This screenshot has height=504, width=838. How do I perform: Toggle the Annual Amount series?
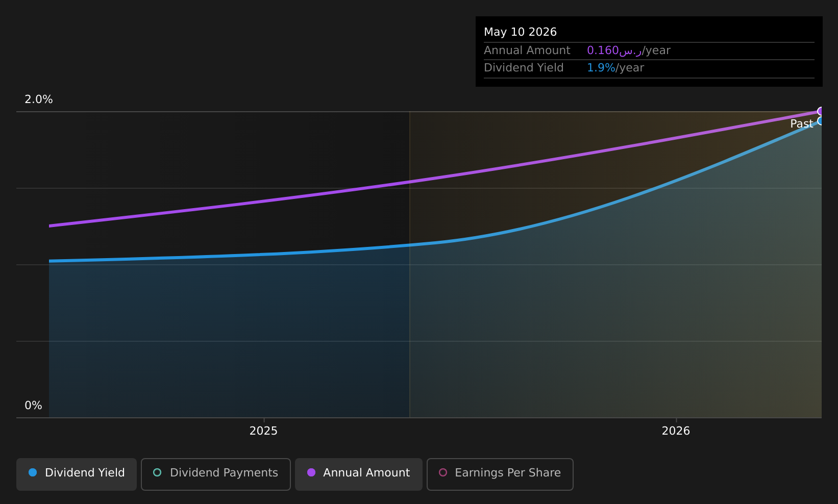[x=359, y=474]
